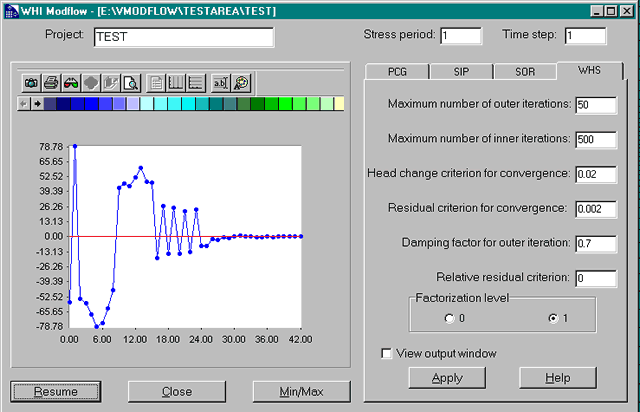Image resolution: width=640 pixels, height=412 pixels.
Task: Click the Stress period field
Action: pyautogui.click(x=461, y=36)
